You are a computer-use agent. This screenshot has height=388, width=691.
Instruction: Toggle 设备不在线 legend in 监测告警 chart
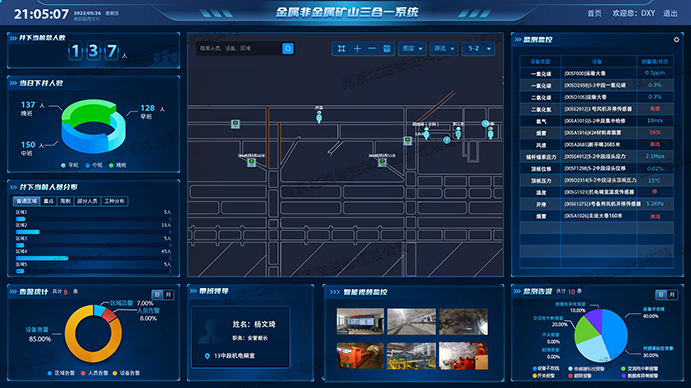pos(546,369)
